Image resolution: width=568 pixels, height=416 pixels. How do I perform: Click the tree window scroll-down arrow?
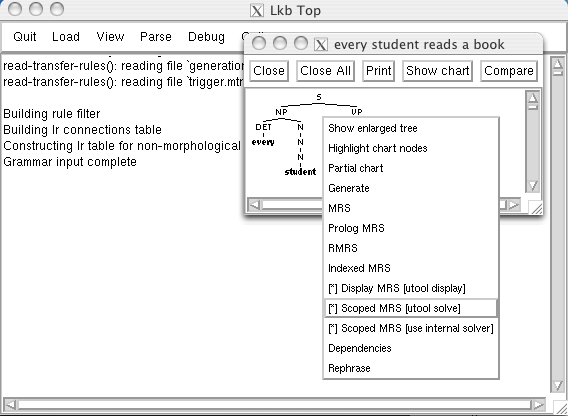pos(533,186)
